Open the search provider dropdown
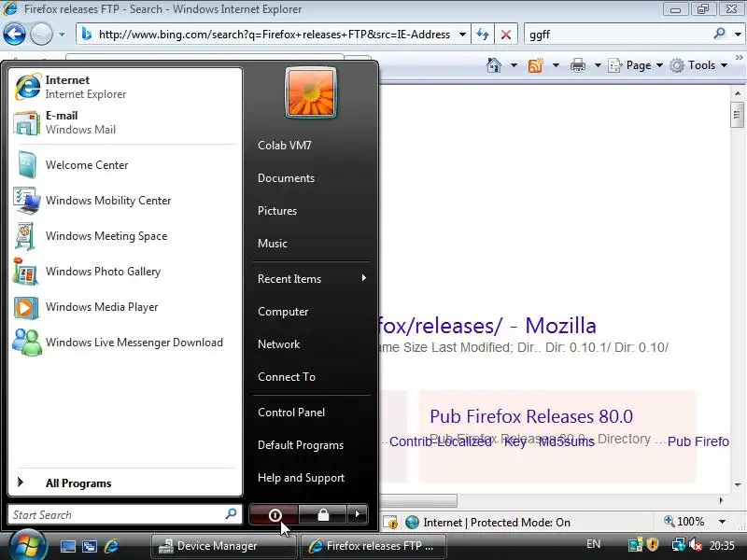The width and height of the screenshot is (747, 560). click(x=738, y=35)
